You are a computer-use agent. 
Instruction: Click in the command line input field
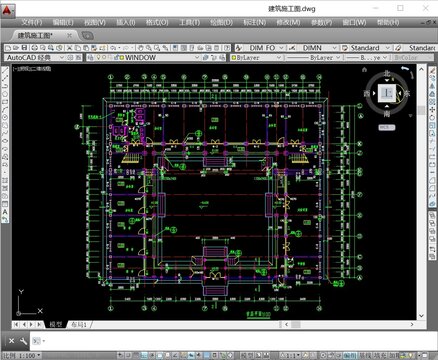233,341
